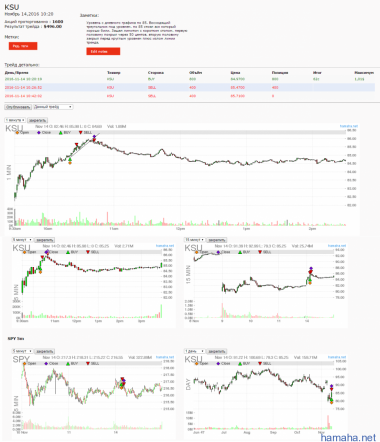Click the pin button above the SPY chart
Screen dimensions: 380x442
(44, 351)
